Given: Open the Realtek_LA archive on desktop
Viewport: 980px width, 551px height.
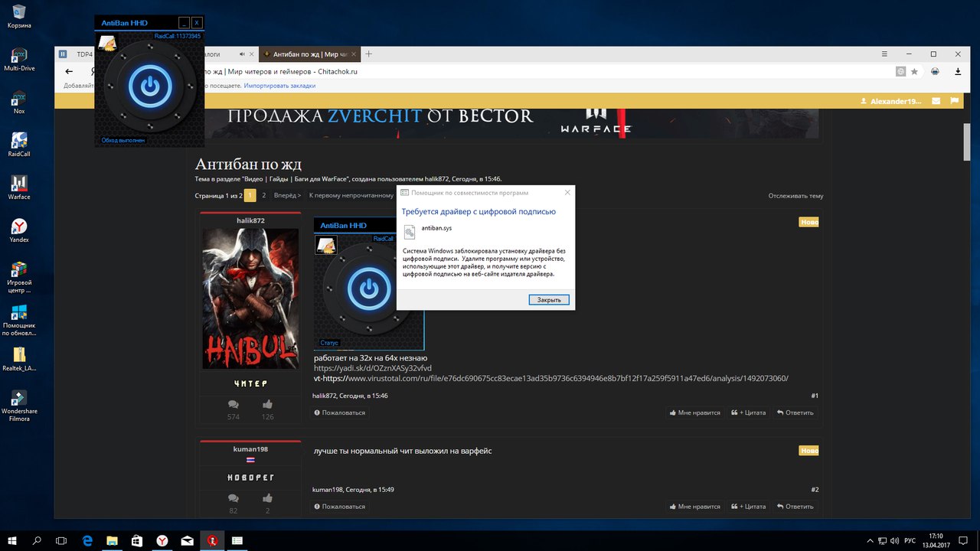Looking at the screenshot, I should pos(19,359).
